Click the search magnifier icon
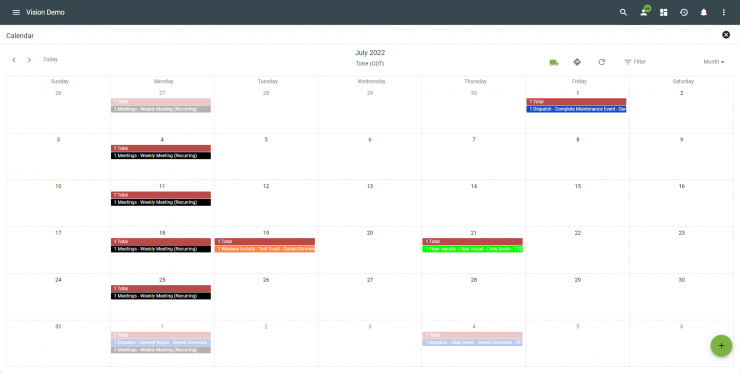The image size is (740, 373). (623, 12)
